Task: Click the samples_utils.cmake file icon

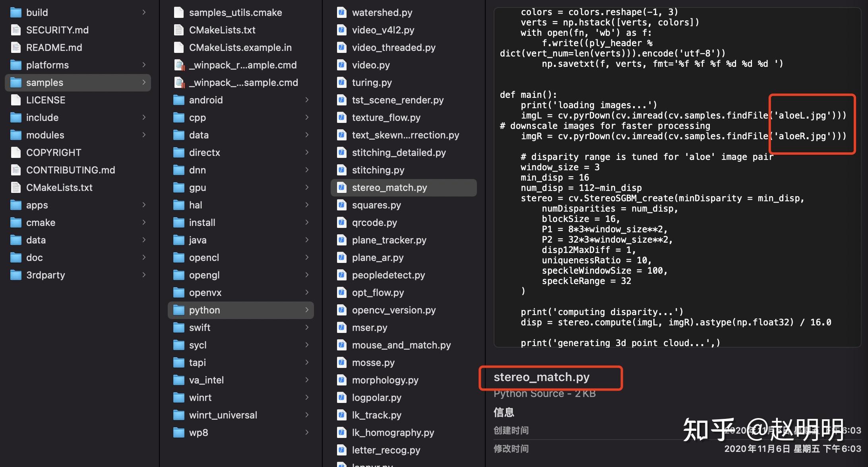Action: pos(179,13)
